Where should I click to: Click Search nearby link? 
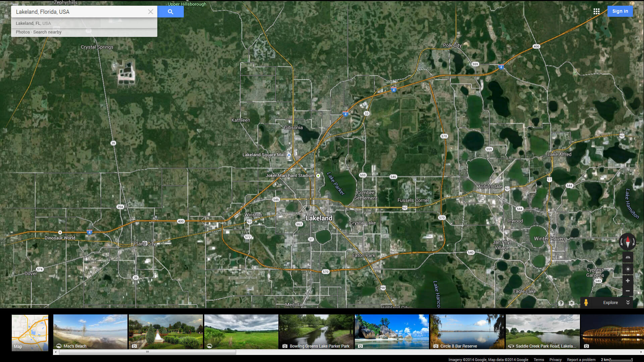click(x=47, y=32)
